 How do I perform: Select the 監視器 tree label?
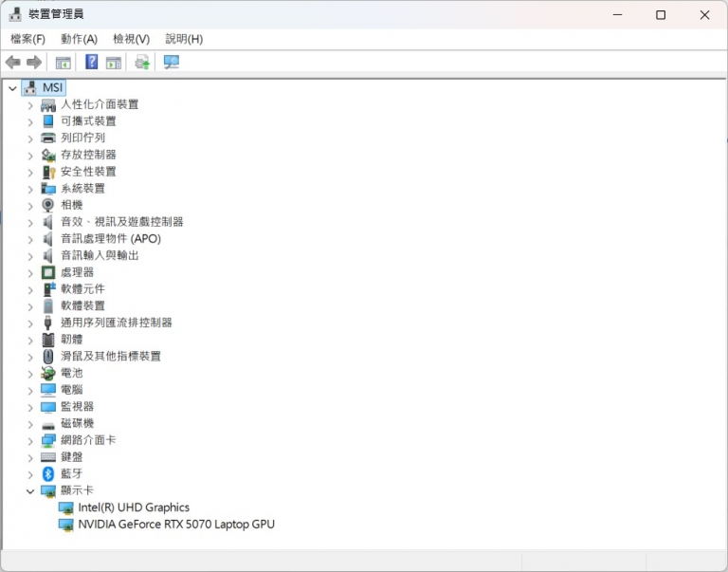coord(77,407)
